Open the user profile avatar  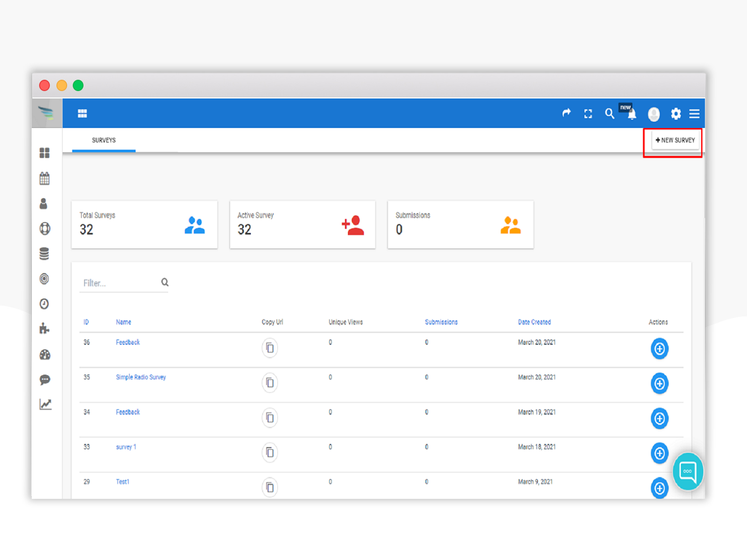[x=654, y=114]
